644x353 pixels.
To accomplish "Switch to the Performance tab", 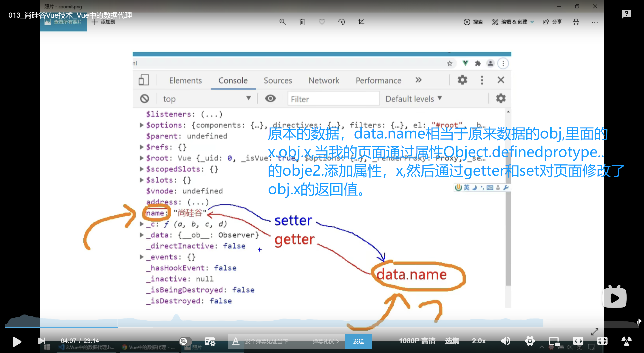I will pyautogui.click(x=379, y=80).
